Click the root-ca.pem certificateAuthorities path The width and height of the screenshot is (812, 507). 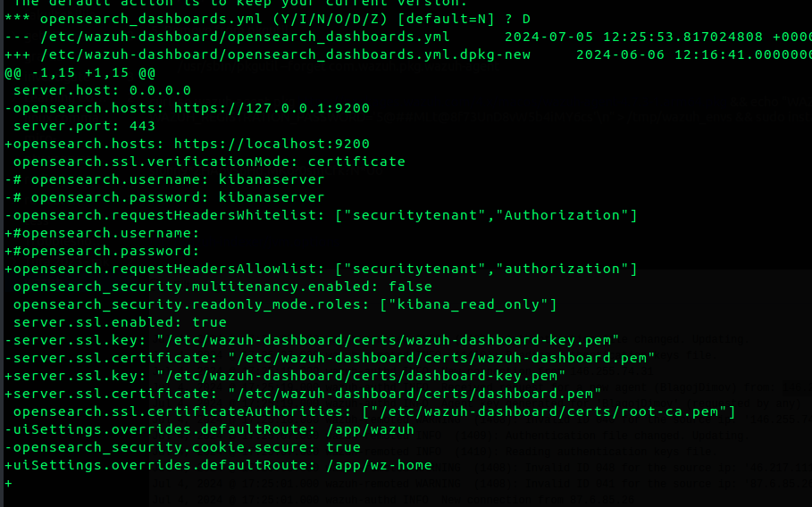[548, 411]
